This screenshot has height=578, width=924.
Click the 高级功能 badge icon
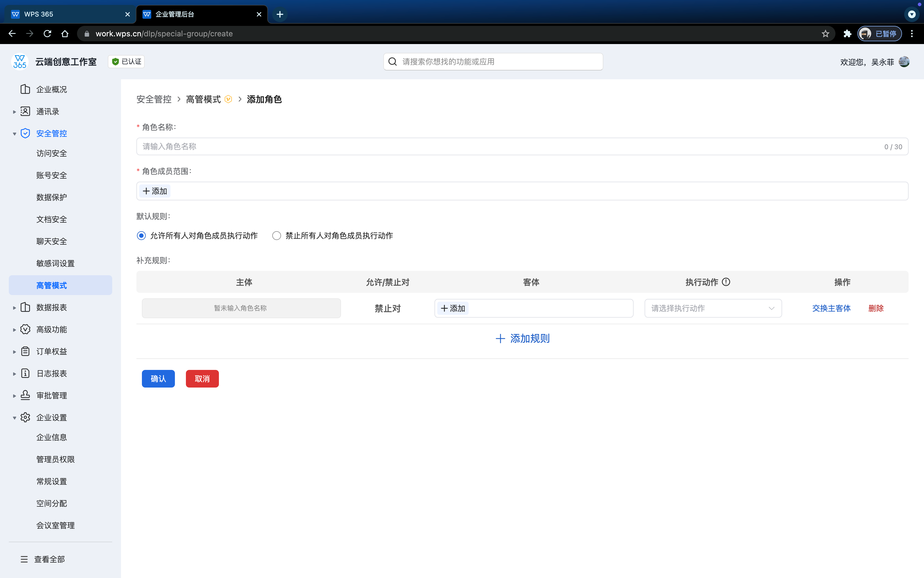[x=25, y=329]
